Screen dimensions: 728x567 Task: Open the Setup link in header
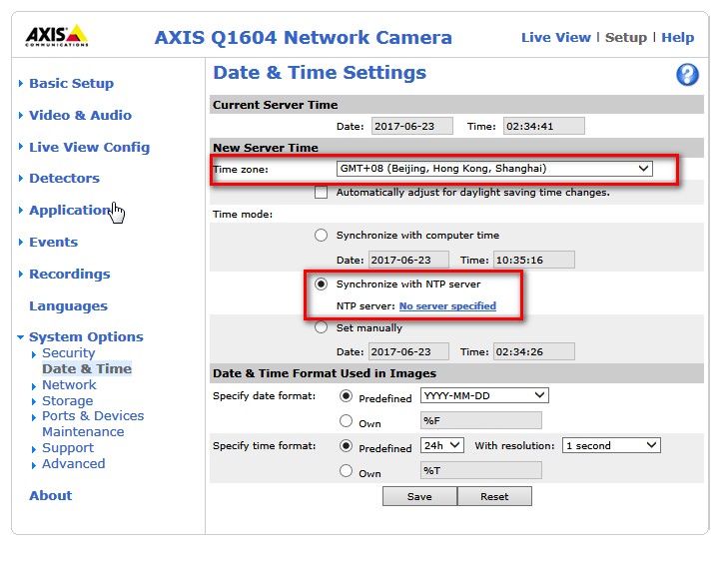(x=625, y=38)
